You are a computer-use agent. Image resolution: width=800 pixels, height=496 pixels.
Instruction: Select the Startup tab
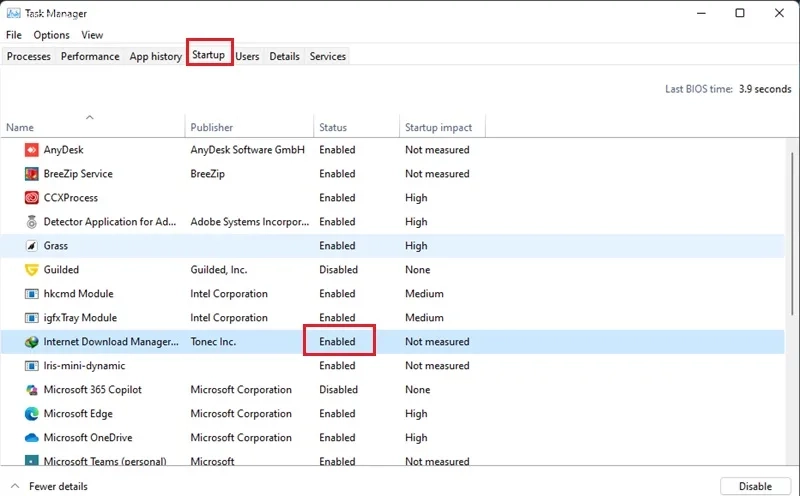[208, 55]
